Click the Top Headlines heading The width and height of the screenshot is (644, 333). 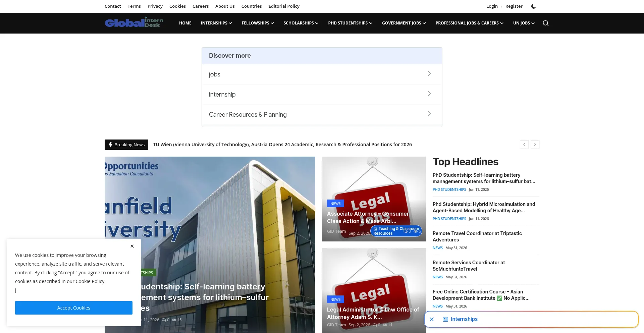coord(465,162)
